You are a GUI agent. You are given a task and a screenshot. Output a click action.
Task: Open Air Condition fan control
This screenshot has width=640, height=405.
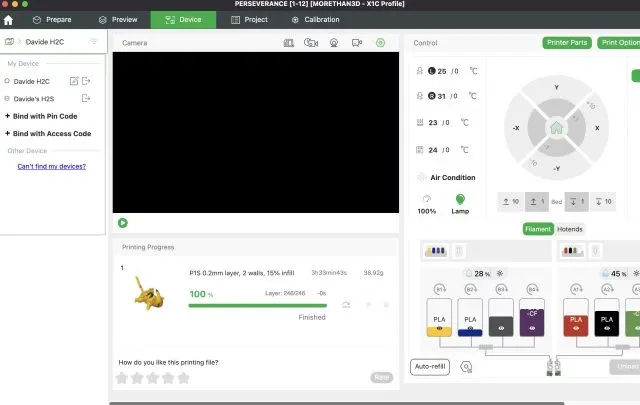point(445,177)
